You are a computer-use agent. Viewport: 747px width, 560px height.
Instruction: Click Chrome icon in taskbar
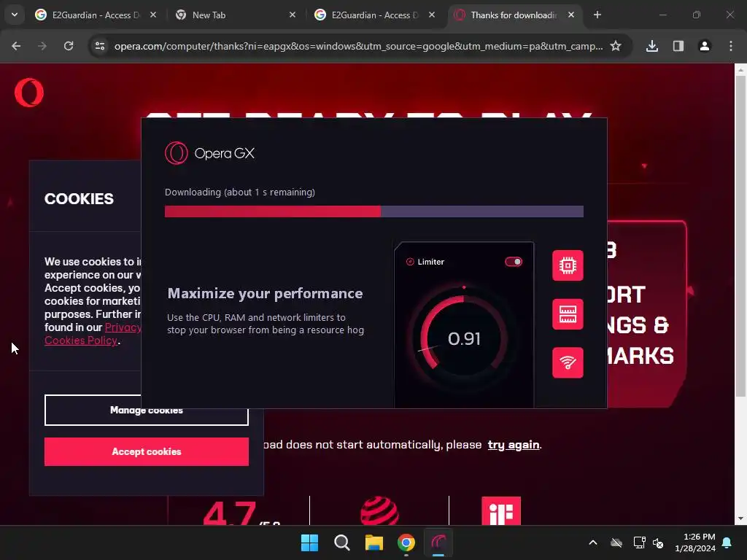pyautogui.click(x=406, y=542)
